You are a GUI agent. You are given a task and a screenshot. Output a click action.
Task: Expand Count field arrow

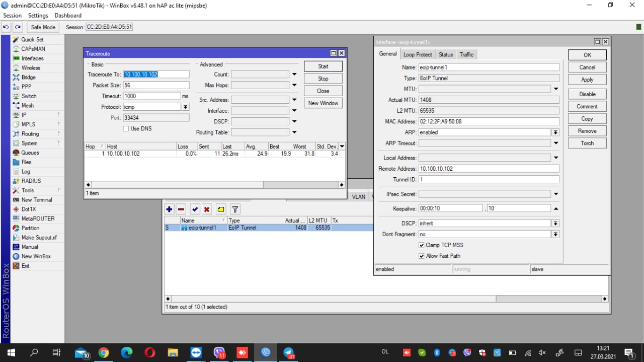294,75
